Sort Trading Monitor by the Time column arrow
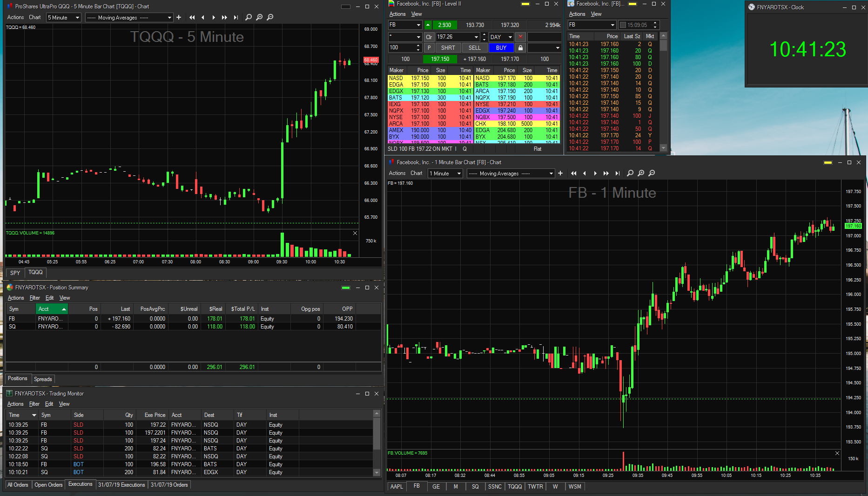This screenshot has height=496, width=868. click(34, 415)
